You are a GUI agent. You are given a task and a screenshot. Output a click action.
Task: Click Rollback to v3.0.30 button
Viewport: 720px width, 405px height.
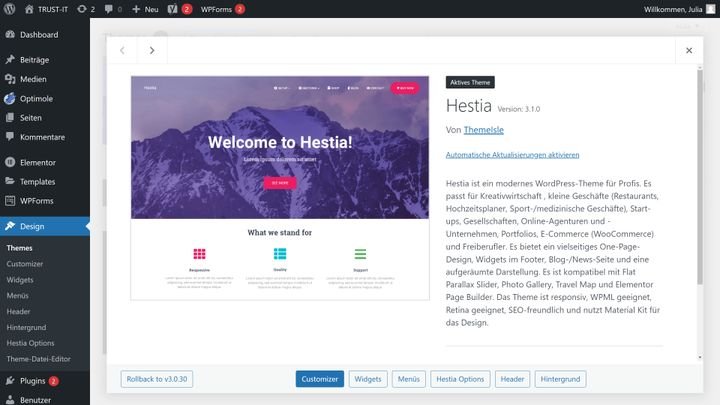[157, 379]
